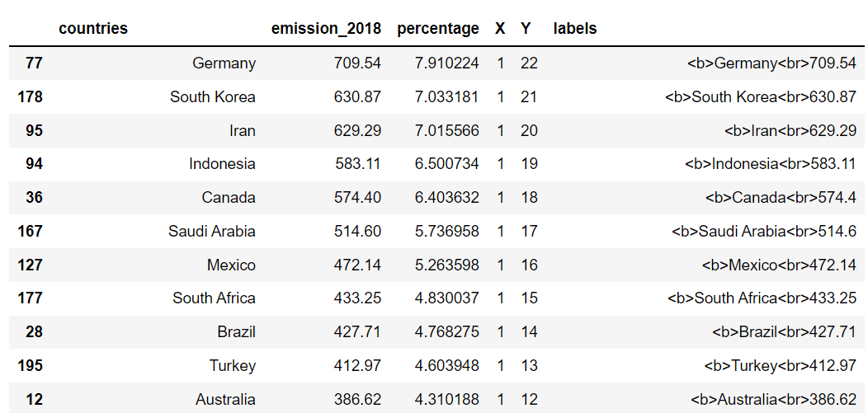Viewport: 868px width, 413px height.
Task: Click row index 195 for Turkey
Action: (30, 365)
